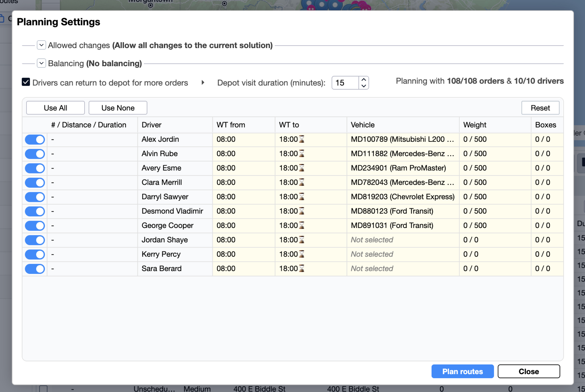Select vehicle for Sara Berard (Not selected)
This screenshot has height=392, width=585.
403,269
